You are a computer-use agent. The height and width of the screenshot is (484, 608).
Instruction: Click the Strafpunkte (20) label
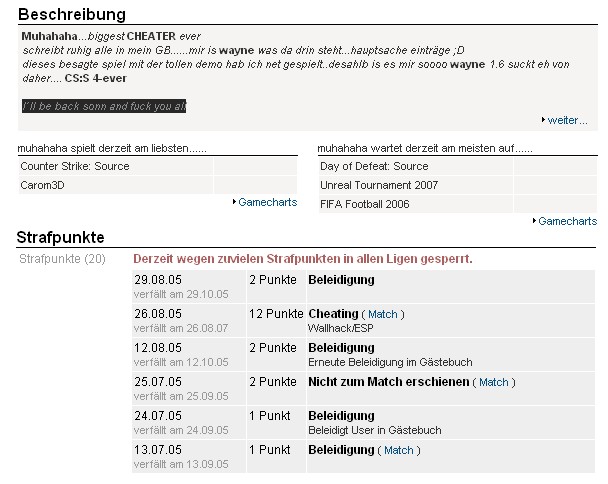point(62,259)
